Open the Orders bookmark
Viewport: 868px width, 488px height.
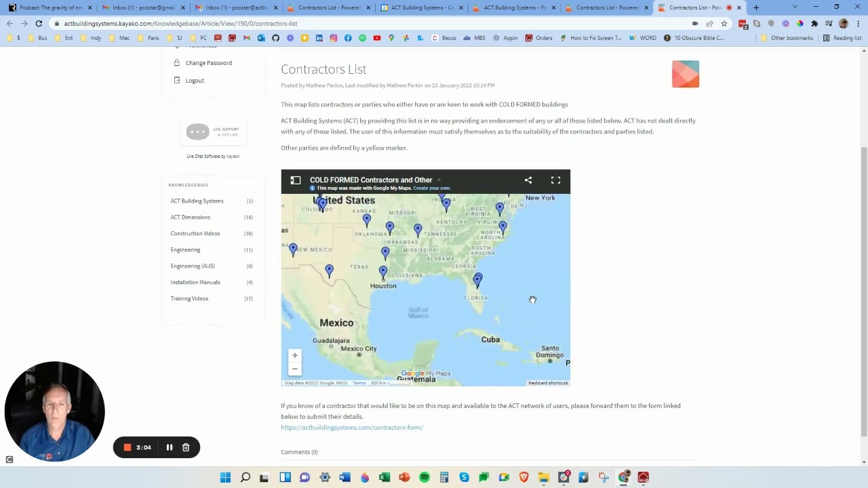point(538,38)
